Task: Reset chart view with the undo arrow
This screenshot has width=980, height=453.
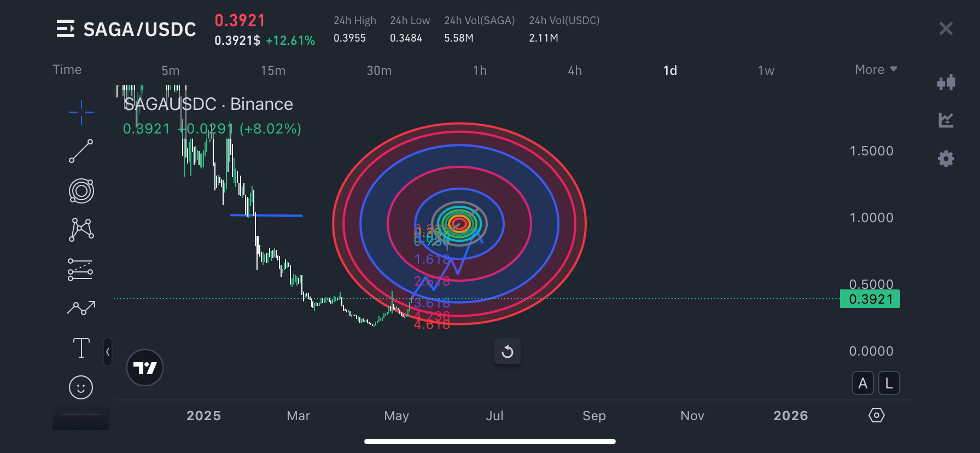Action: [507, 351]
